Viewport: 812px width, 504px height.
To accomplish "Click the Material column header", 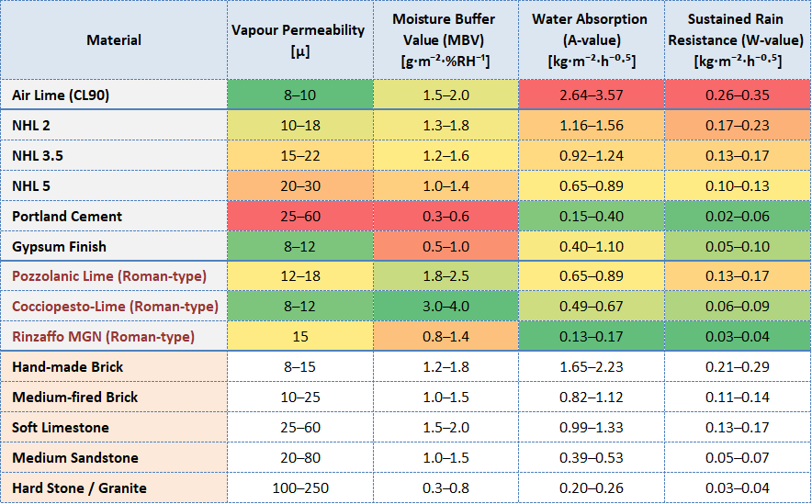I will tap(114, 40).
